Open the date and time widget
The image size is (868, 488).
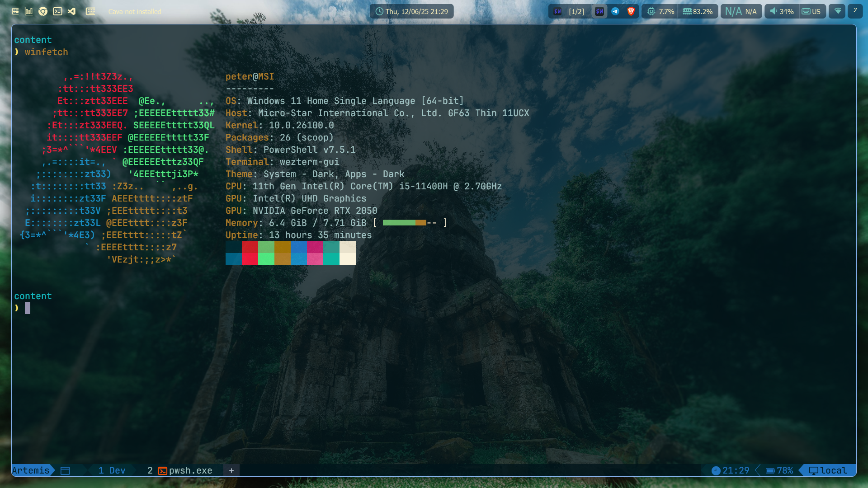[411, 11]
